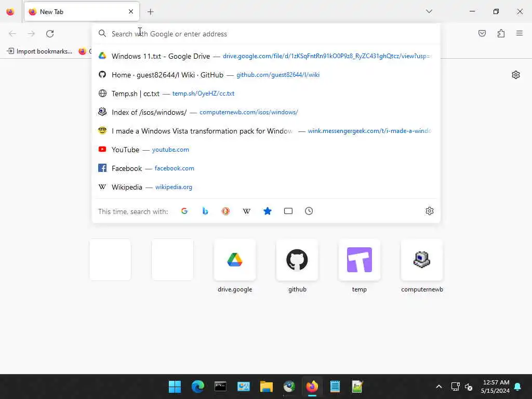Viewport: 532px width, 399px height.
Task: Click the network status tray icon
Action: (455, 387)
